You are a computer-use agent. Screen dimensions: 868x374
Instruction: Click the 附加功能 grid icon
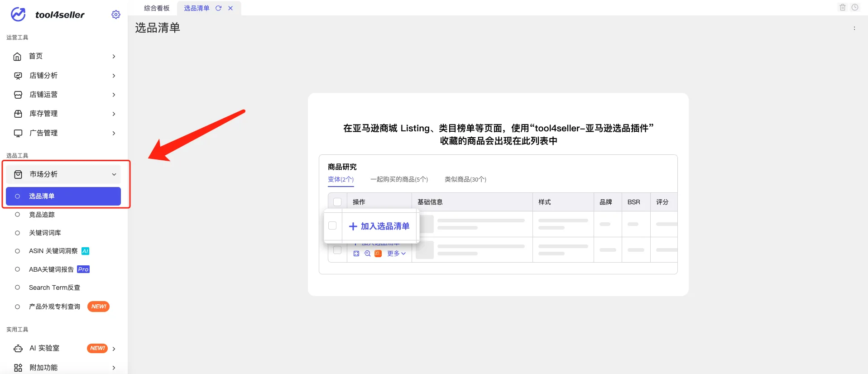[x=18, y=368]
